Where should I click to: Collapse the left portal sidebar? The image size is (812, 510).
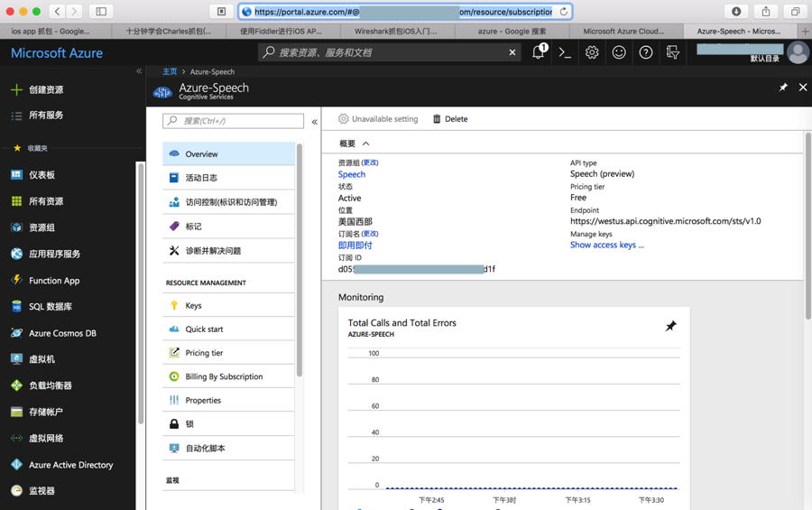point(139,71)
